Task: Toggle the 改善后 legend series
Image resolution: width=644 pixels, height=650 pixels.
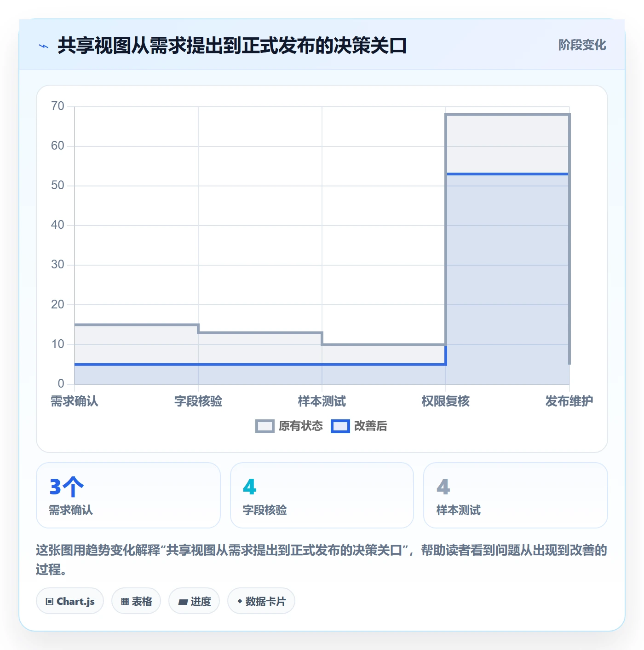Action: tap(359, 426)
